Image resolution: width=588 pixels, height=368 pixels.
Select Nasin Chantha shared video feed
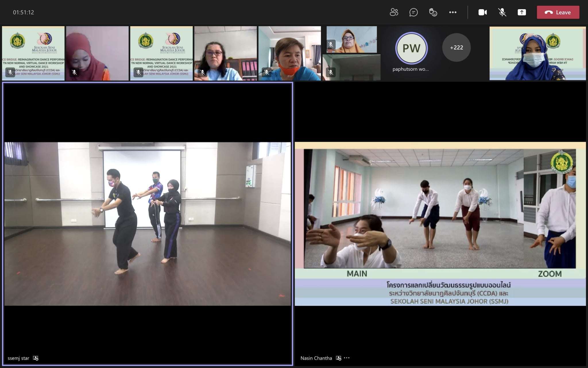coord(440,224)
